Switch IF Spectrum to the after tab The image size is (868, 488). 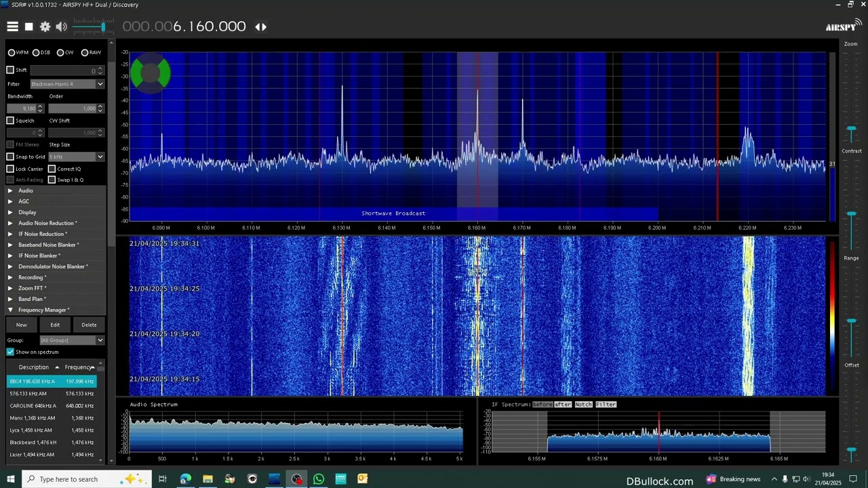(x=563, y=405)
